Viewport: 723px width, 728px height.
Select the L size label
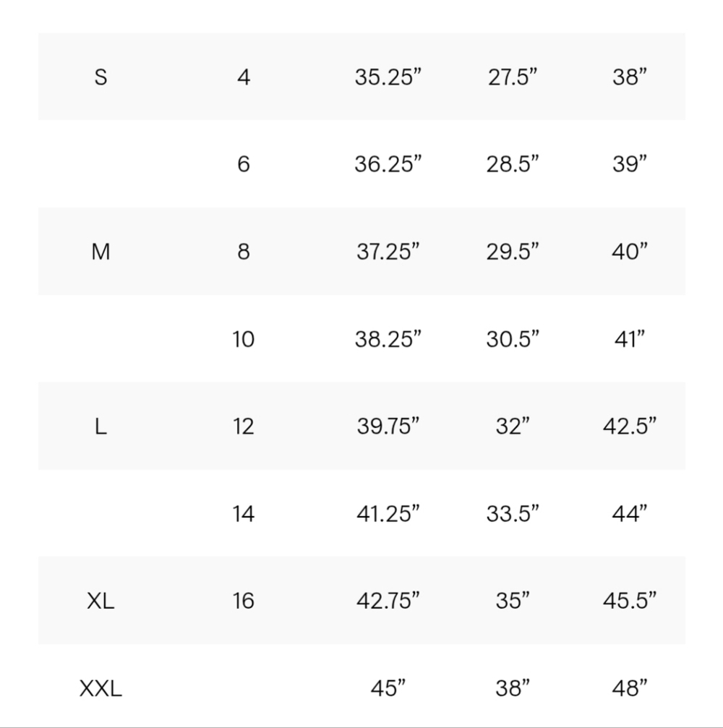point(100,427)
